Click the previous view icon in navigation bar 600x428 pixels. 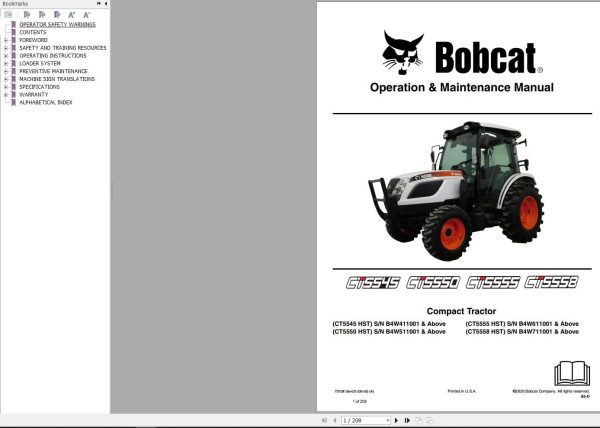tap(419, 420)
